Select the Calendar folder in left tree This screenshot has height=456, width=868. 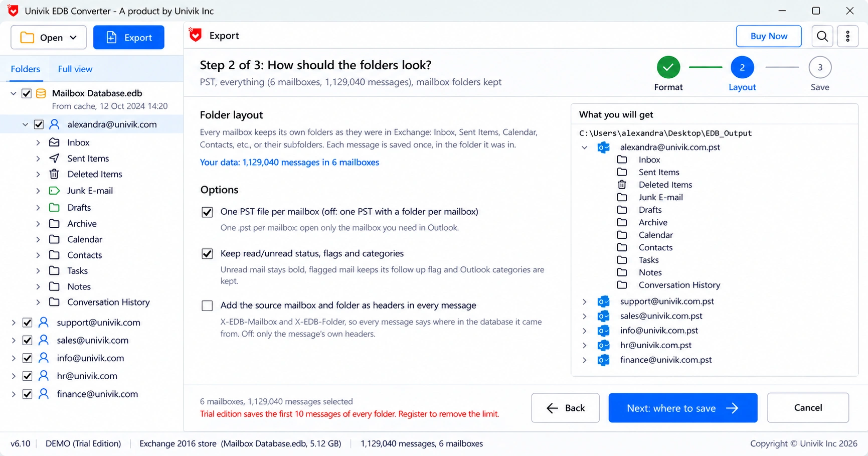85,240
